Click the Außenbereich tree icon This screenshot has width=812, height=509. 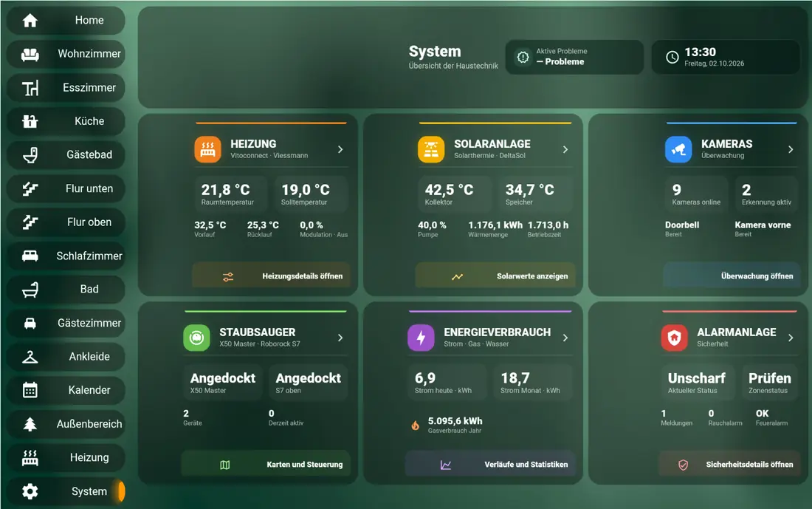click(30, 424)
